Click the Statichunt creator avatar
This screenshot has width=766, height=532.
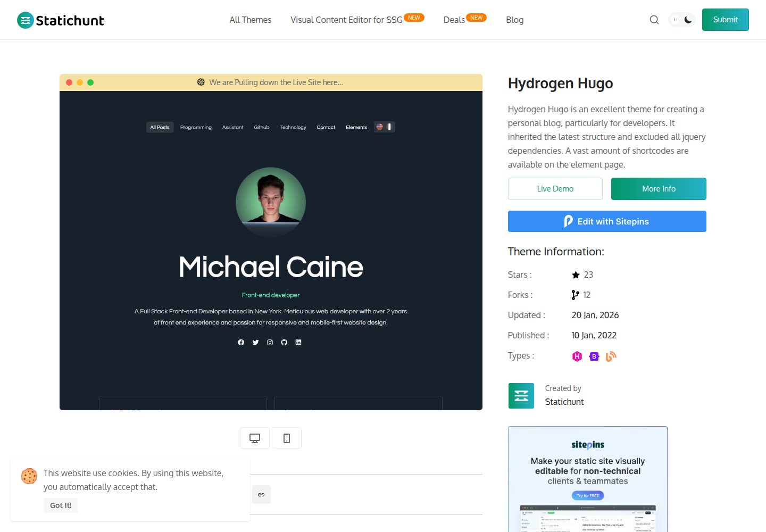(521, 396)
